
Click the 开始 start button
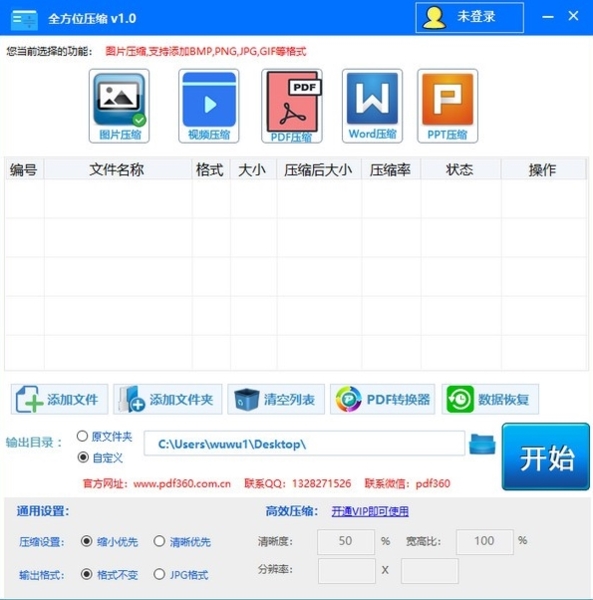(546, 457)
